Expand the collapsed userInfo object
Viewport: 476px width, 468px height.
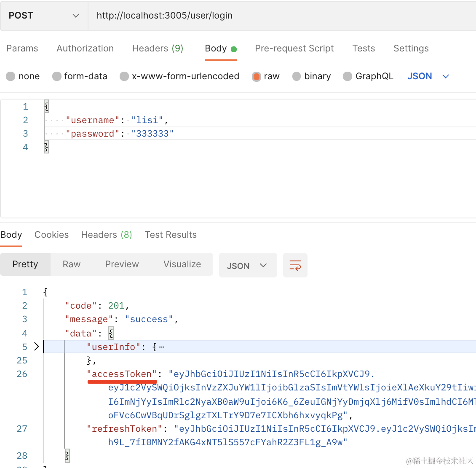[36, 347]
